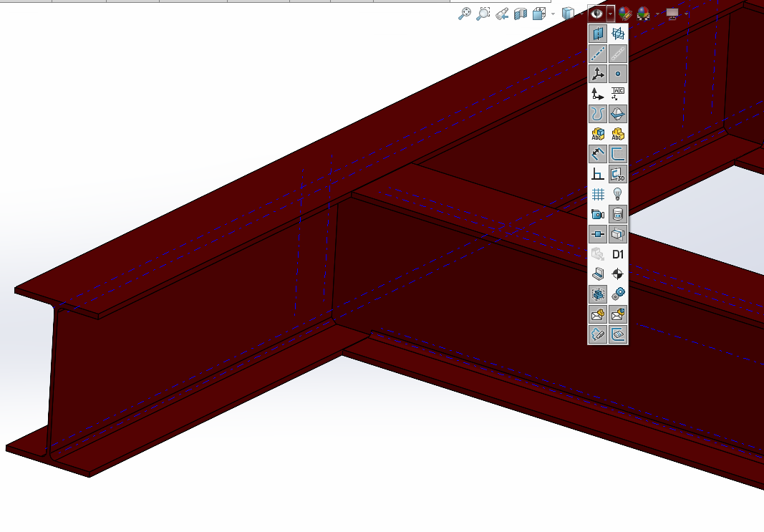Click the Edit Appearance color ball
Viewport: 764px width, 532px height.
pyautogui.click(x=625, y=14)
